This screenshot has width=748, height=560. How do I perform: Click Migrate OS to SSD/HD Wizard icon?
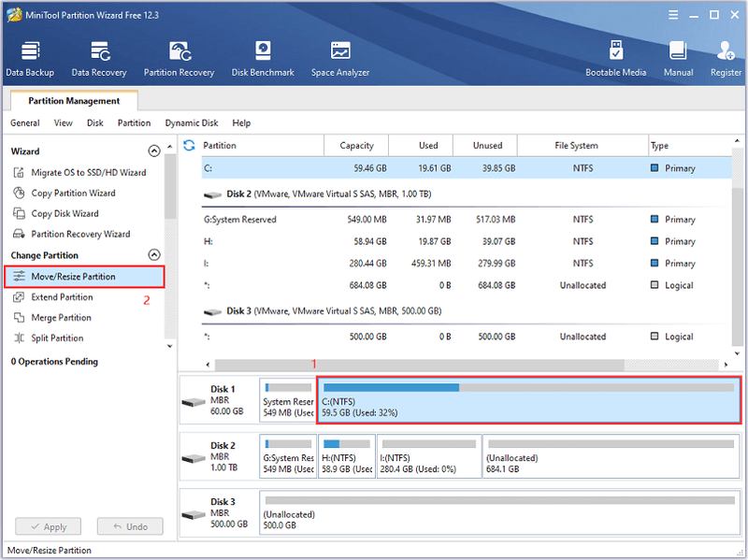pyautogui.click(x=19, y=173)
